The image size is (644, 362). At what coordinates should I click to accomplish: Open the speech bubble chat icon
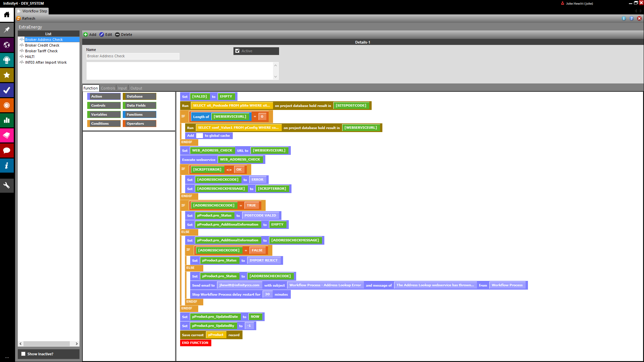[x=7, y=150]
